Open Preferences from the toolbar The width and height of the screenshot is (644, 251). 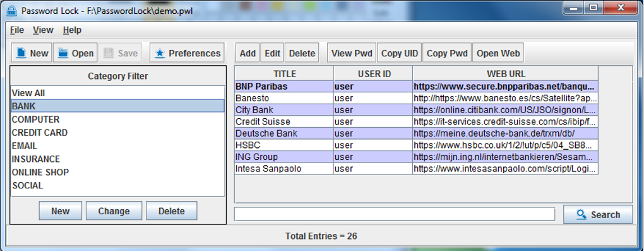tap(187, 53)
